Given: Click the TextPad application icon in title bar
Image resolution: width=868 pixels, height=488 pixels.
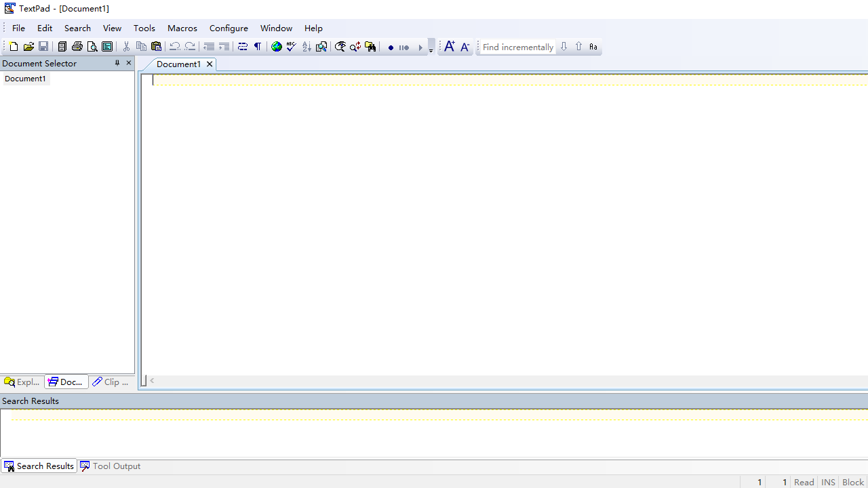Looking at the screenshot, I should [9, 8].
